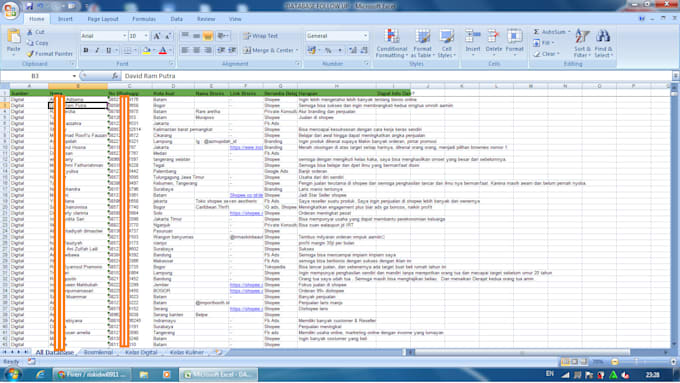Apply Accounting number format
Image resolution: width=680 pixels, height=383 pixels.
coord(311,50)
